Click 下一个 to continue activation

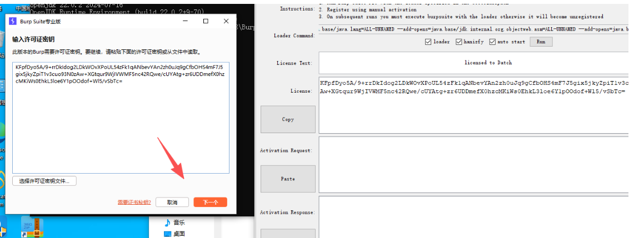[x=210, y=202]
